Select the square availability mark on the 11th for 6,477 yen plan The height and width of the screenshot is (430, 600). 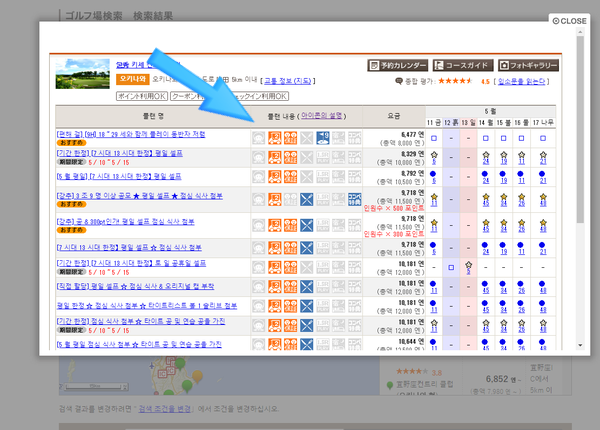pos(434,138)
